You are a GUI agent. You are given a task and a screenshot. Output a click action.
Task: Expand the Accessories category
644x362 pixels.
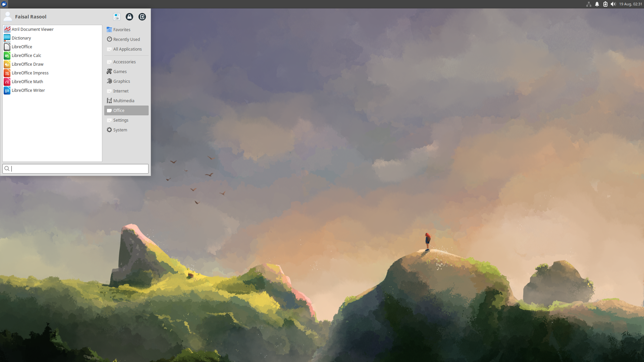tap(124, 61)
